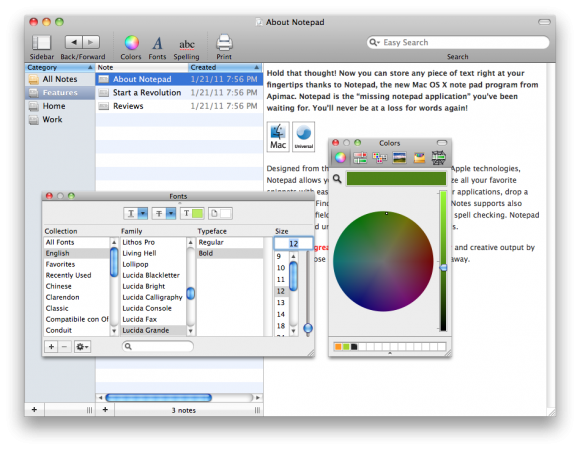
Task: Click the Easy Search field
Action: pos(458,43)
